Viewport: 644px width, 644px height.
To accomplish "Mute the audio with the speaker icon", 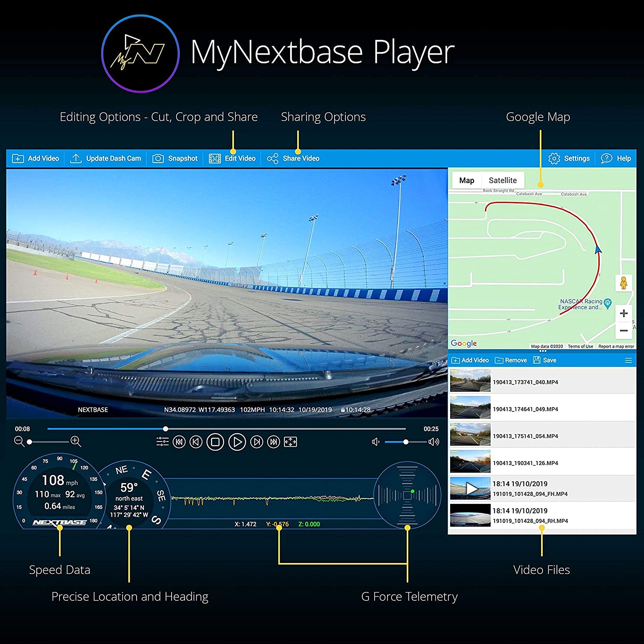I will [376, 442].
